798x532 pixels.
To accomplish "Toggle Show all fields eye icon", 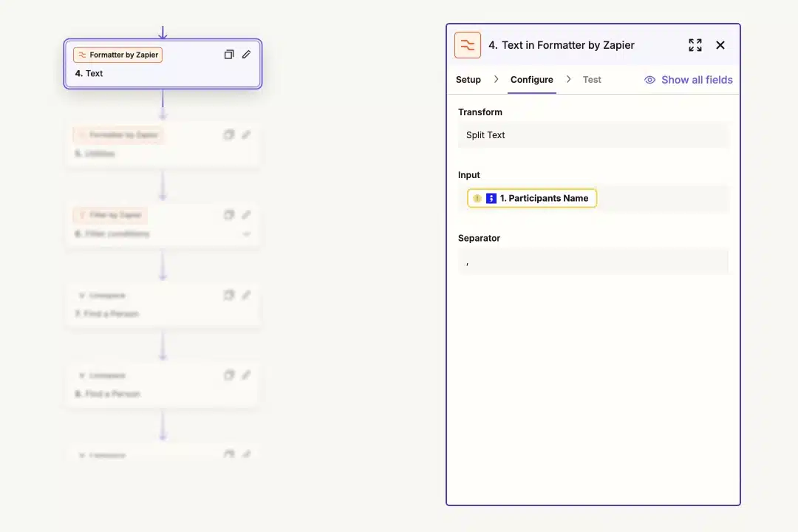I will pyautogui.click(x=650, y=80).
